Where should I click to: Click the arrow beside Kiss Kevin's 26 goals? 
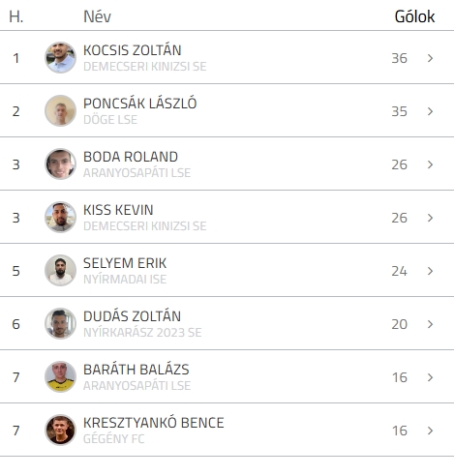(x=430, y=218)
